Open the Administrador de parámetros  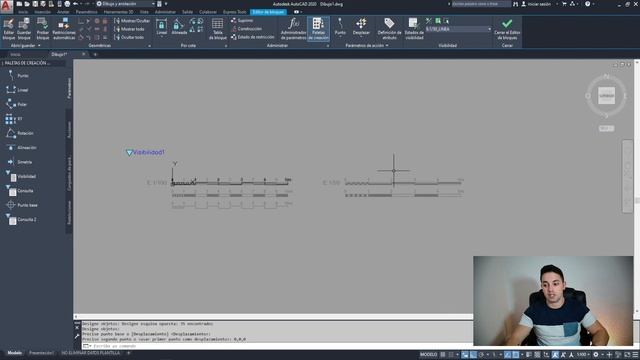pos(293,29)
